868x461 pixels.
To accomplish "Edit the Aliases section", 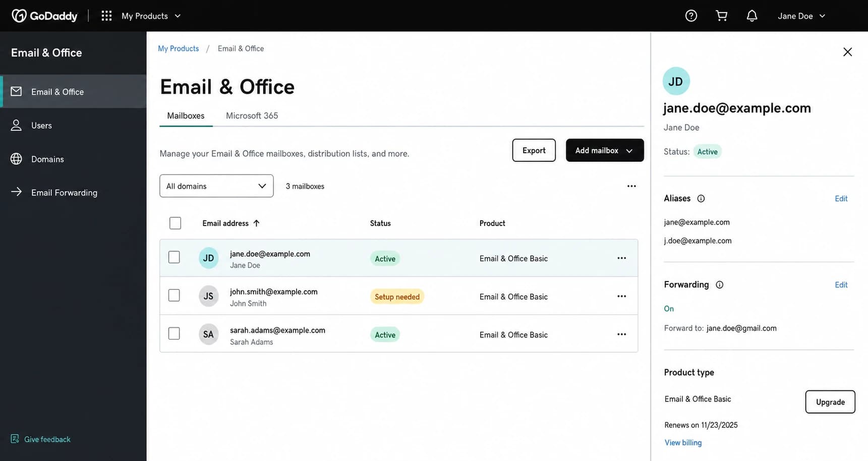I will click(841, 199).
